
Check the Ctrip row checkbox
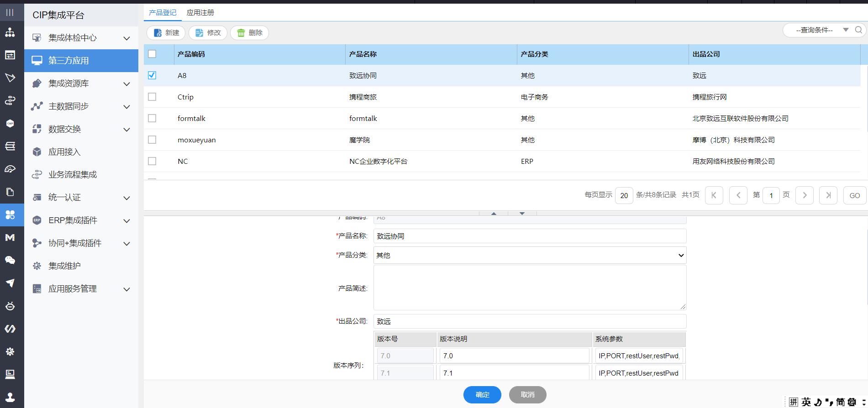[x=152, y=97]
